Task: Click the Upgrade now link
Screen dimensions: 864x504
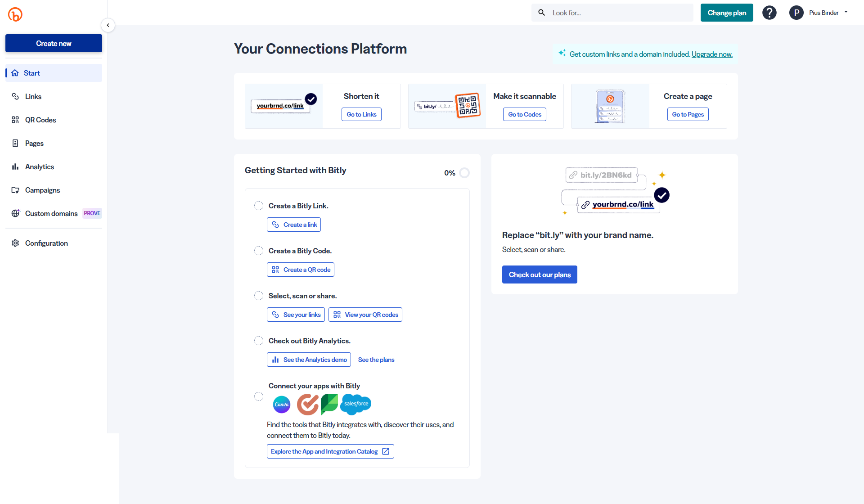Action: pyautogui.click(x=712, y=54)
